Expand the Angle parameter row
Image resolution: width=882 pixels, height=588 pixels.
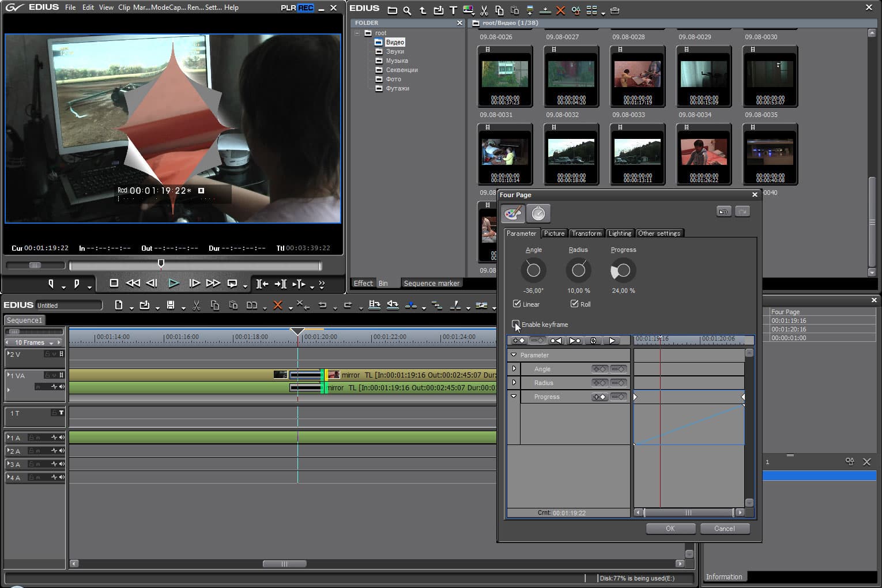point(514,368)
